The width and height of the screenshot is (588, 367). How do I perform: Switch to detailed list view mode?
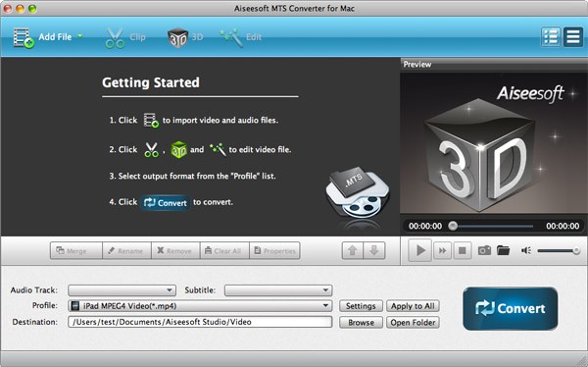pyautogui.click(x=551, y=37)
